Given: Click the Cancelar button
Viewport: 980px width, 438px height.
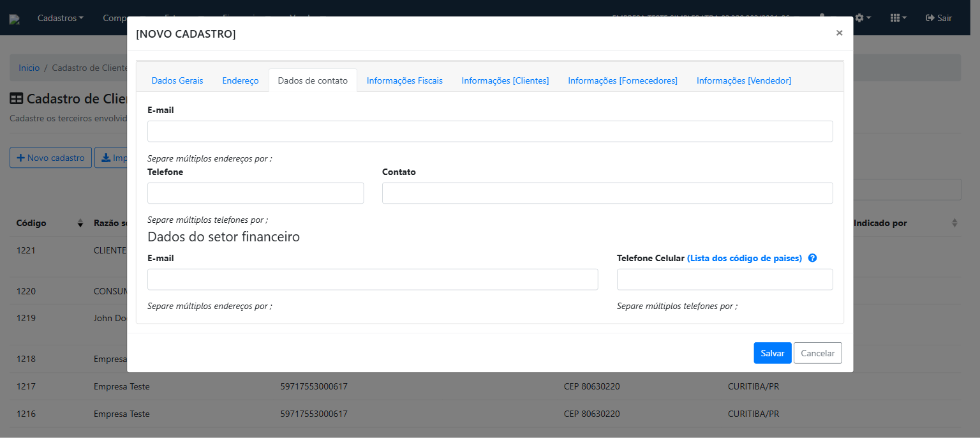Looking at the screenshot, I should pos(818,353).
